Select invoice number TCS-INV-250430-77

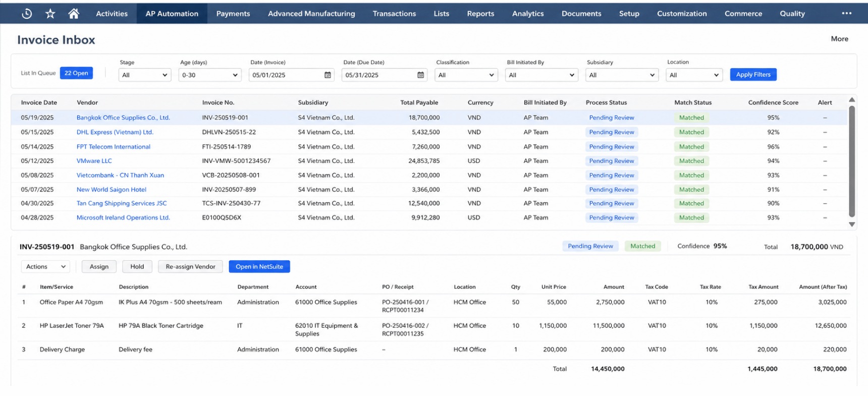[231, 203]
